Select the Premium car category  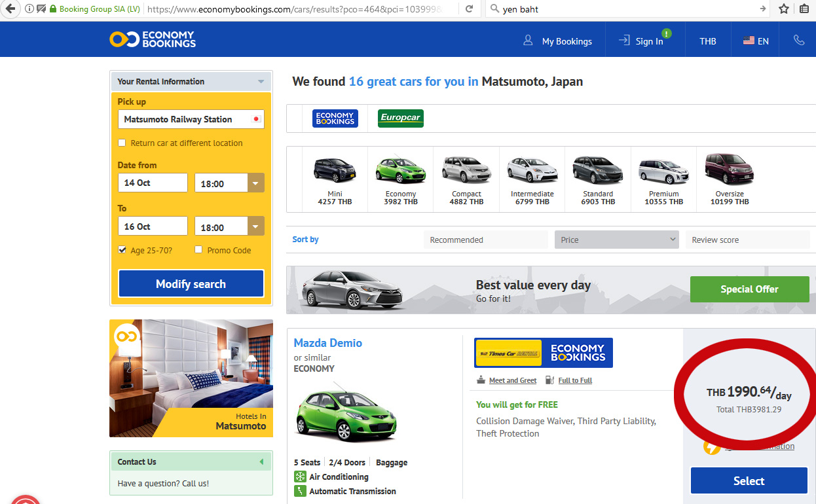(664, 179)
